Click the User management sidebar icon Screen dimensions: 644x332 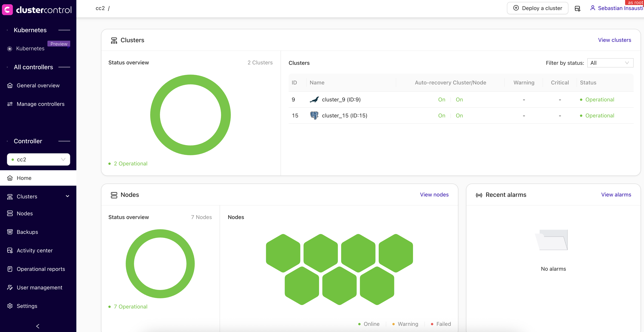point(10,287)
